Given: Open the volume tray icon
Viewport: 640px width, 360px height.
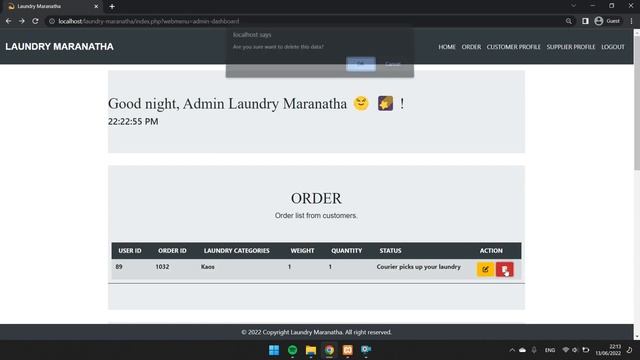Looking at the screenshot, I should point(575,350).
